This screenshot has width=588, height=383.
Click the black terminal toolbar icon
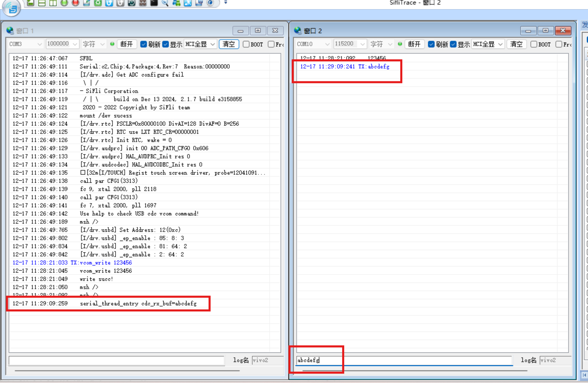pyautogui.click(x=154, y=3)
